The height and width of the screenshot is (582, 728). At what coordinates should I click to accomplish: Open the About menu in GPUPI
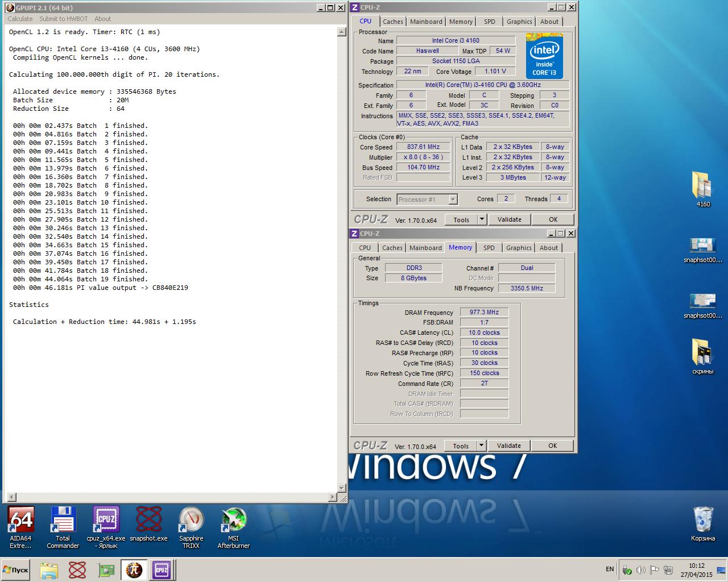pos(103,19)
